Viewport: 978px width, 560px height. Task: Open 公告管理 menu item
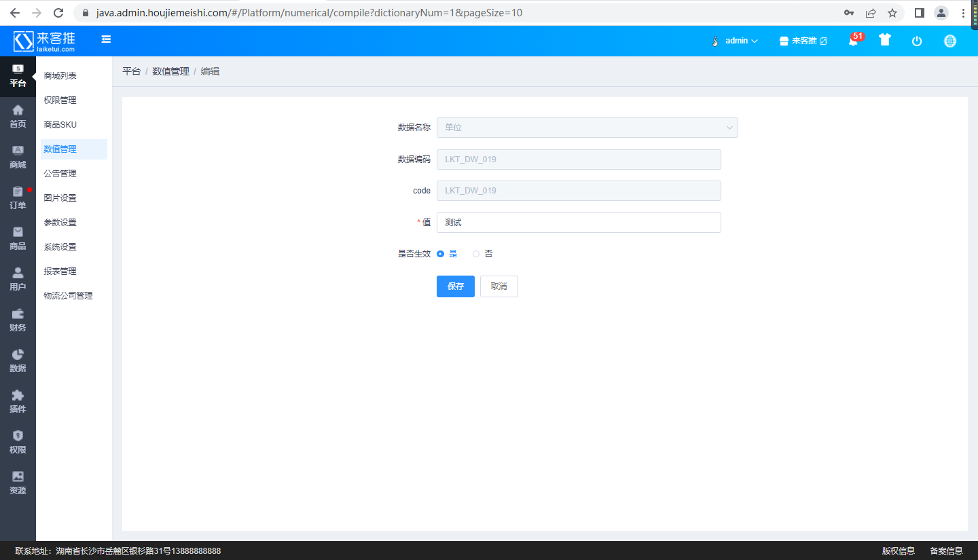(60, 174)
